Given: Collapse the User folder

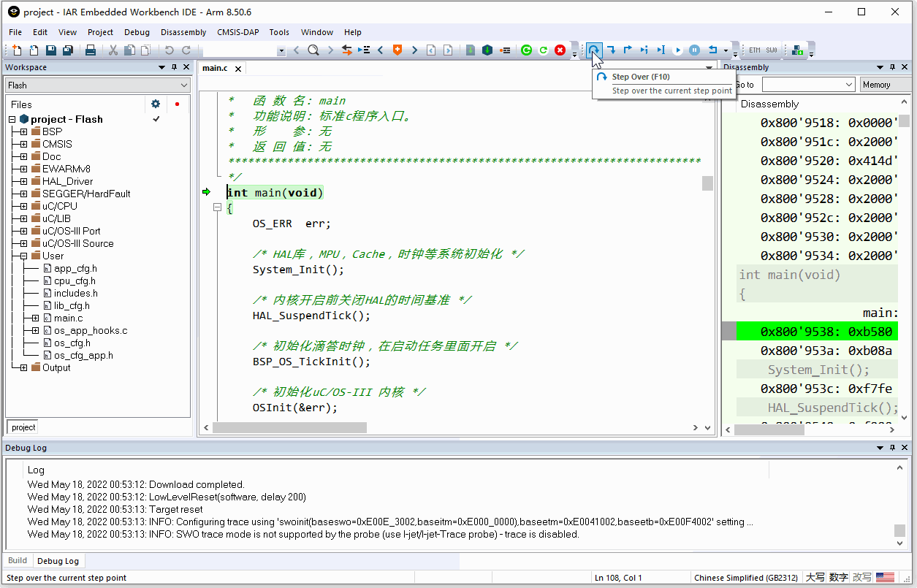Looking at the screenshot, I should click(23, 256).
